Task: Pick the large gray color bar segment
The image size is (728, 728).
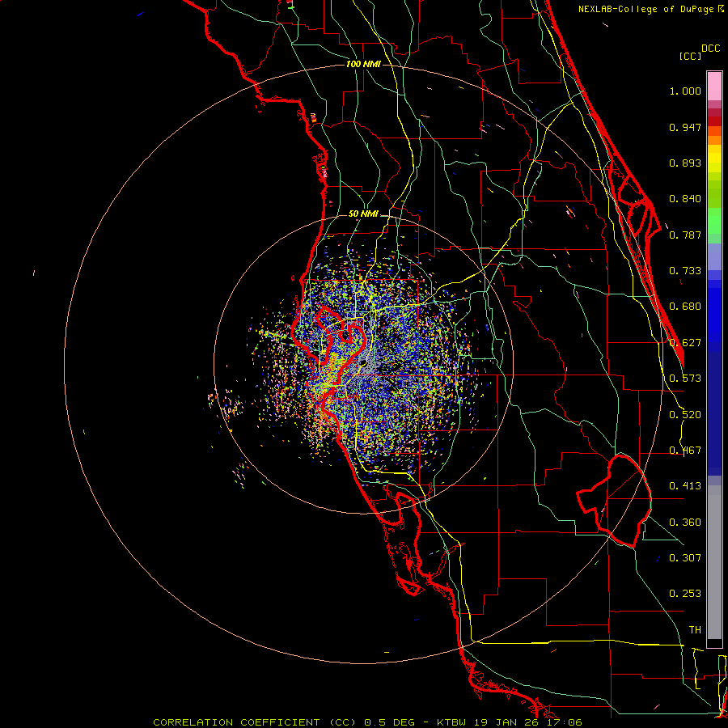Action: [x=714, y=562]
